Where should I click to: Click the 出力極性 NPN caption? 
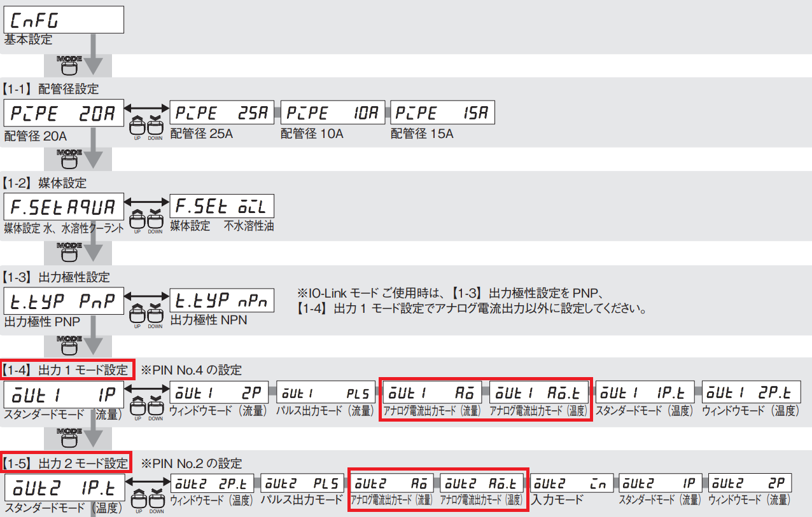209,319
